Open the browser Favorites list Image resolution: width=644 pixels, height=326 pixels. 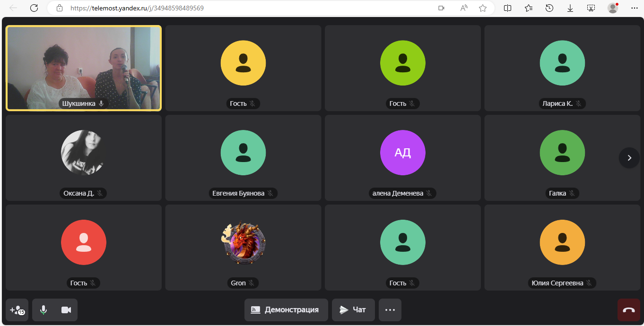pyautogui.click(x=529, y=8)
